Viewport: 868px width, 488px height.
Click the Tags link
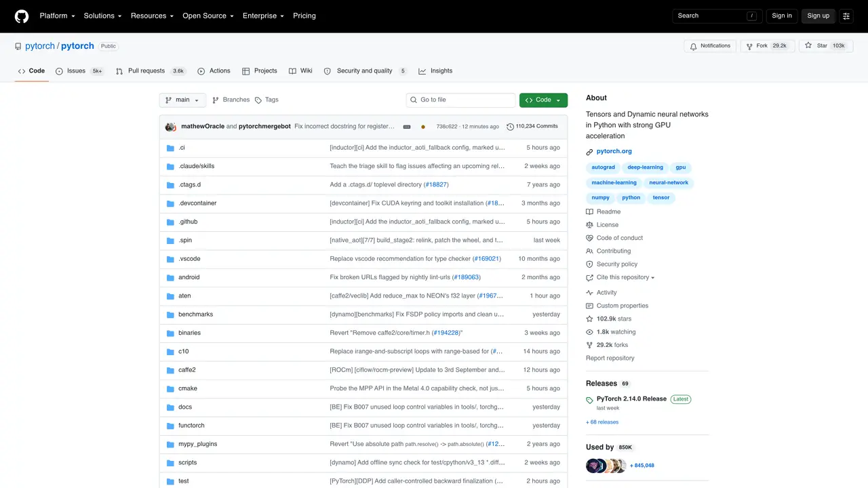267,100
